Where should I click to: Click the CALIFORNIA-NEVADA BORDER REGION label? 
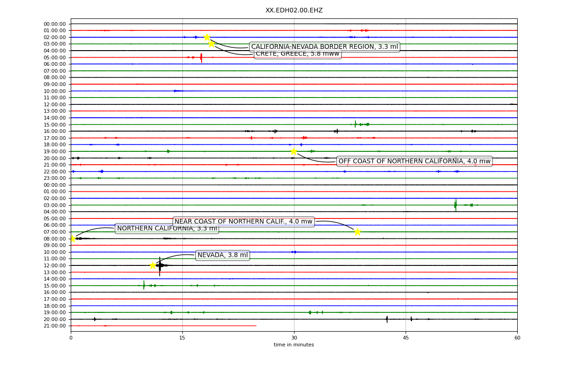pos(324,47)
